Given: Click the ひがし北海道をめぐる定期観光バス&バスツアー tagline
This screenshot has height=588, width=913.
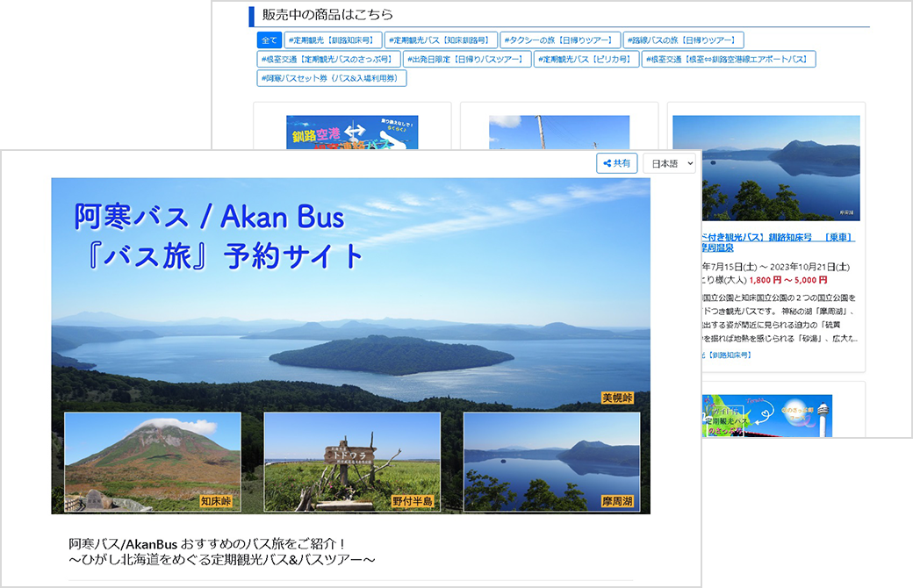Looking at the screenshot, I should click(222, 559).
